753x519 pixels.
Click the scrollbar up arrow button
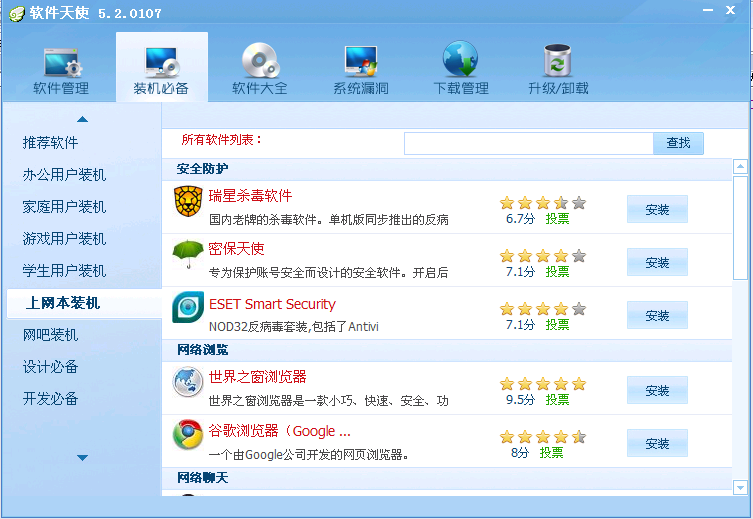(740, 167)
